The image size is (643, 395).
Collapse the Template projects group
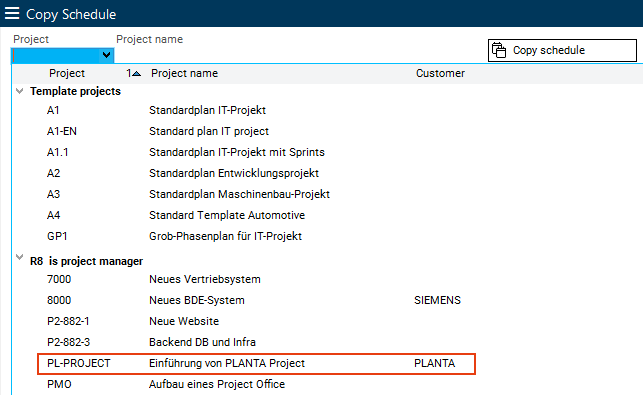pyautogui.click(x=19, y=91)
